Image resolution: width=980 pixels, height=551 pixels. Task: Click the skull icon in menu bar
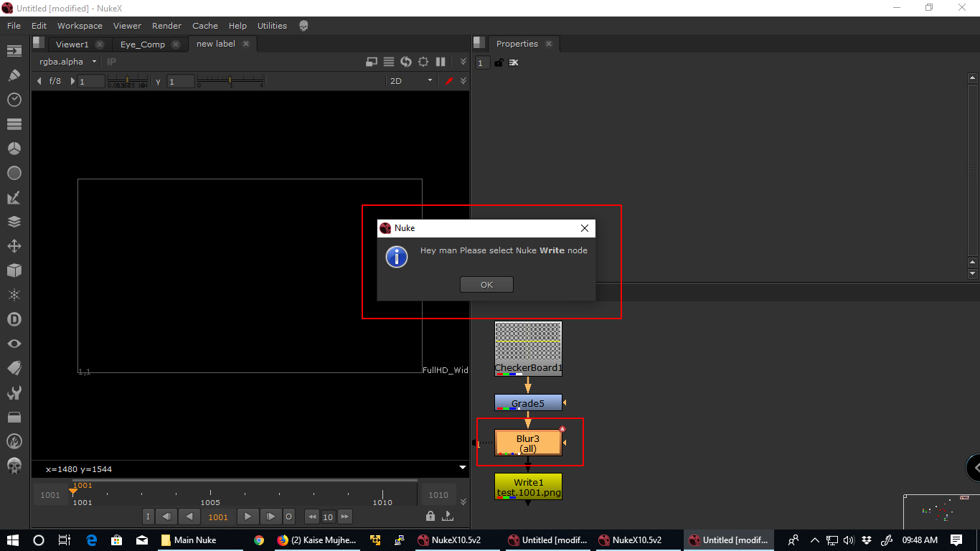(303, 26)
